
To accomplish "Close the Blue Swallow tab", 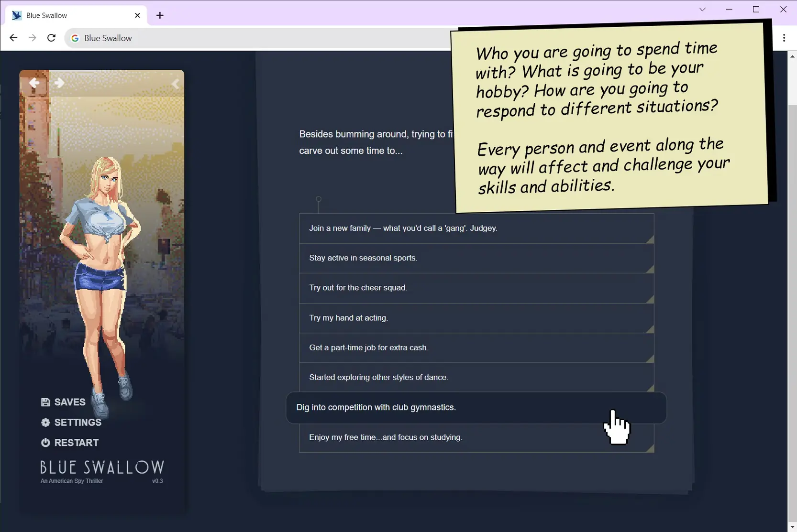I will [x=137, y=15].
